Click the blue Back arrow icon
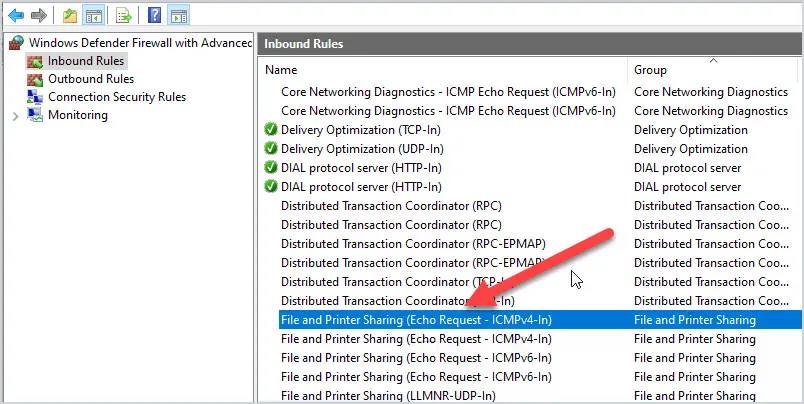Image resolution: width=804 pixels, height=404 pixels. point(15,15)
